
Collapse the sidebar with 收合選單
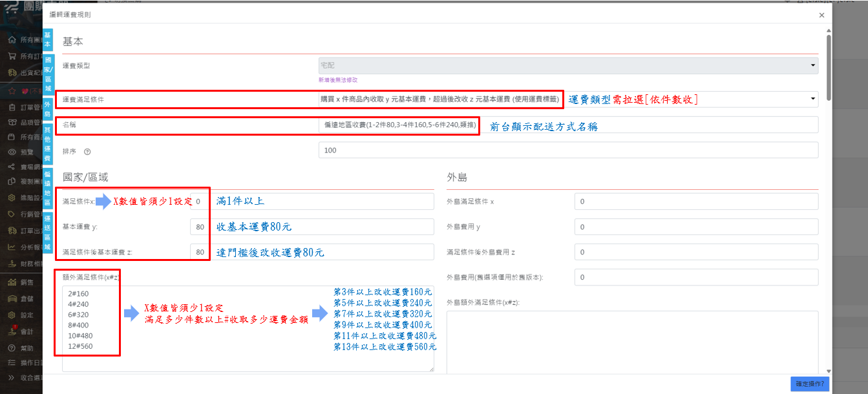tap(12, 378)
